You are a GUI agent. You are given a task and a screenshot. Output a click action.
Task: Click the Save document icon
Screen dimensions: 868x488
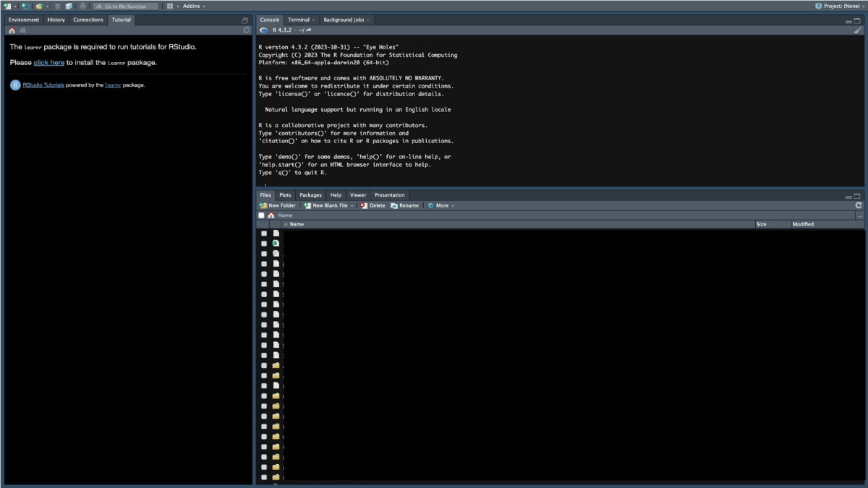pyautogui.click(x=58, y=6)
